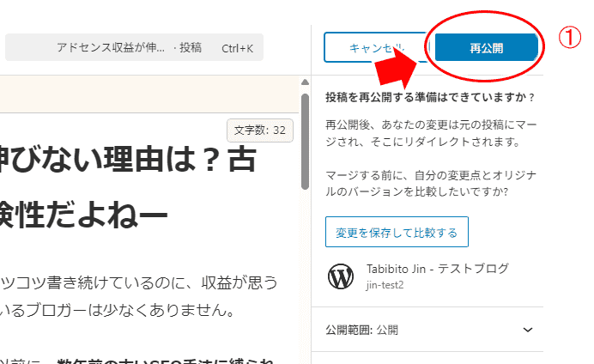Expand the 公開範囲 chevron
This screenshot has width=594, height=364.
[528, 330]
